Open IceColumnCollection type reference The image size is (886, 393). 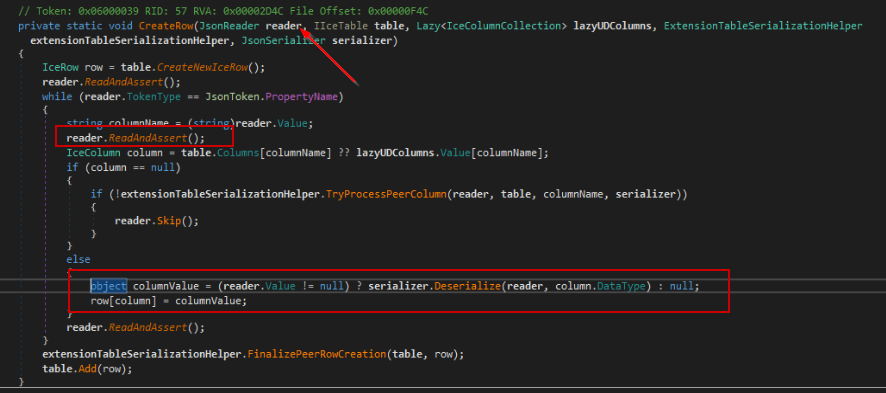point(504,25)
